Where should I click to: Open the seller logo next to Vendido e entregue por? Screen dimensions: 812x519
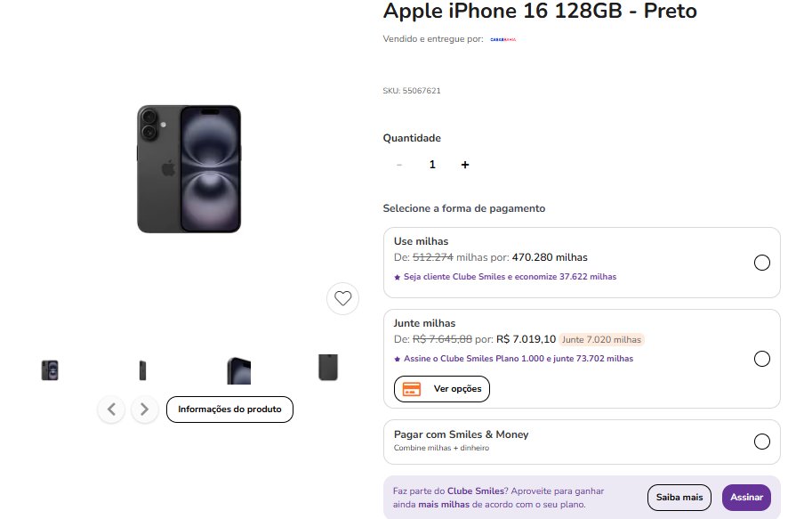tap(502, 39)
